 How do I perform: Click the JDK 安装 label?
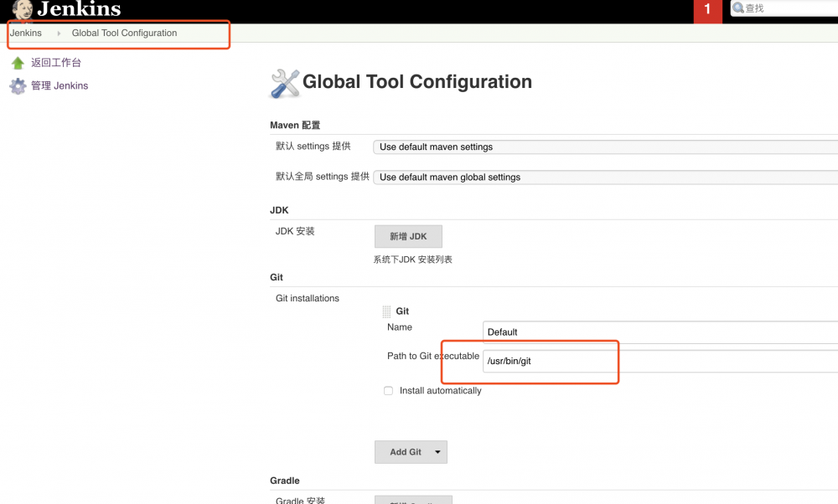click(295, 231)
